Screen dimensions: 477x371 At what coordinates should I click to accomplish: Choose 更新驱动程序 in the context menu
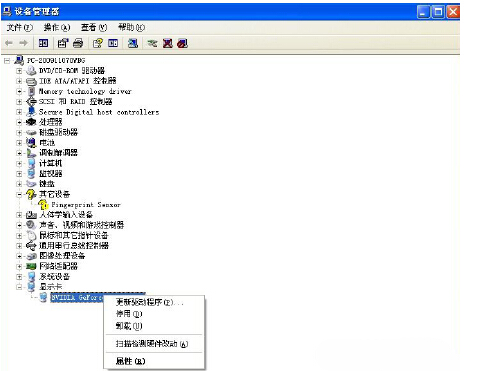click(154, 302)
